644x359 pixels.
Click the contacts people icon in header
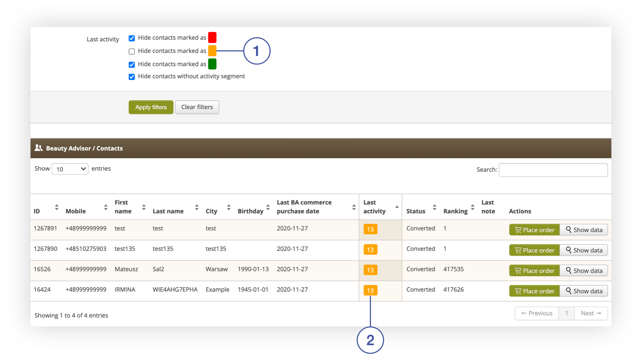[38, 148]
